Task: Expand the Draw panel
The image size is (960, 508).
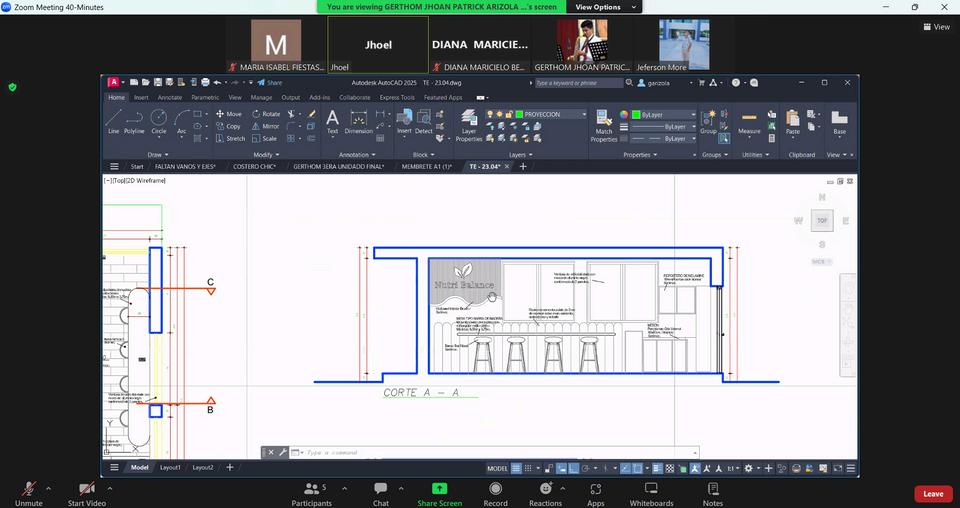Action: pos(158,155)
